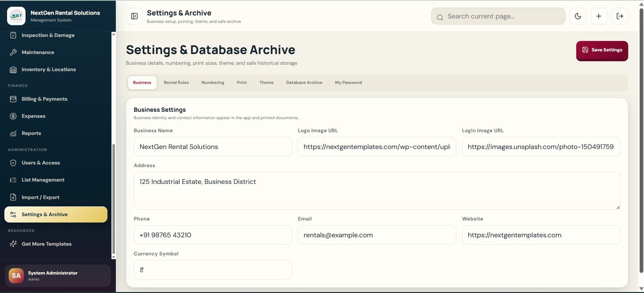This screenshot has width=644, height=293.
Task: Click the Inventory & Locations warehouse icon
Action: click(x=13, y=70)
